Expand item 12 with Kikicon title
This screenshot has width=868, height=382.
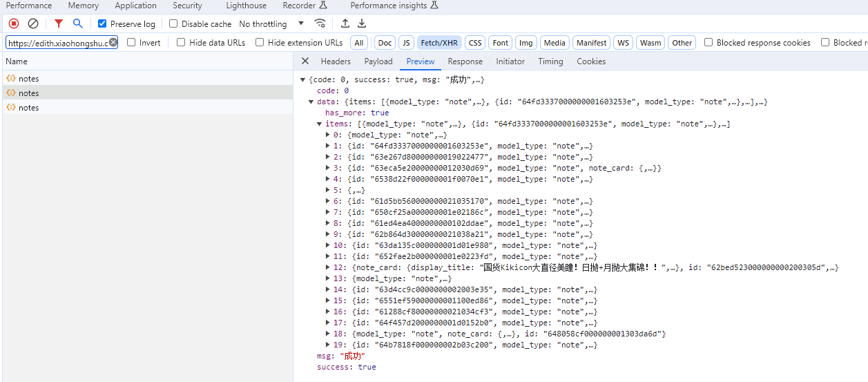327,267
